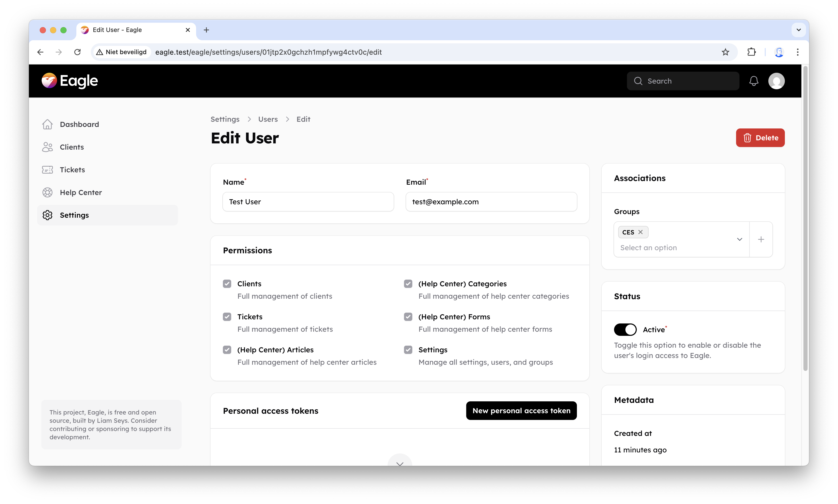Go to Help Center in sidebar
The width and height of the screenshot is (838, 504).
(80, 193)
